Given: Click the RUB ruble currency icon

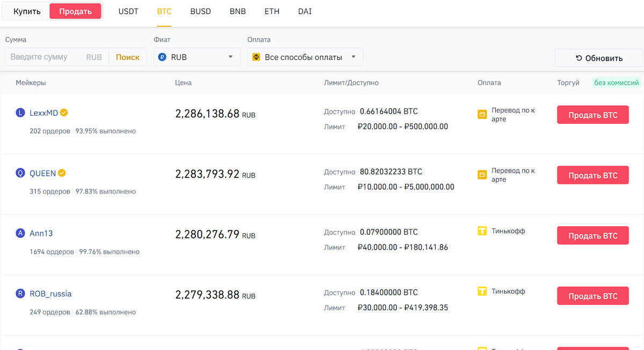Looking at the screenshot, I should (x=163, y=57).
